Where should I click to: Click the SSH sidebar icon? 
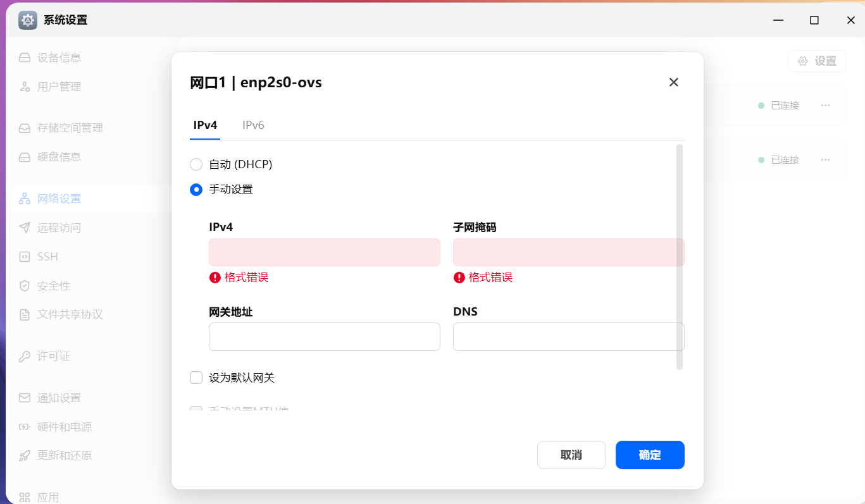(x=25, y=257)
